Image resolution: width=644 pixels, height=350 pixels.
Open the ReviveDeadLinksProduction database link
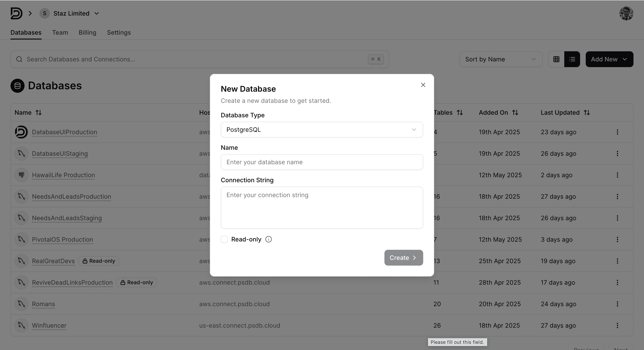72,282
